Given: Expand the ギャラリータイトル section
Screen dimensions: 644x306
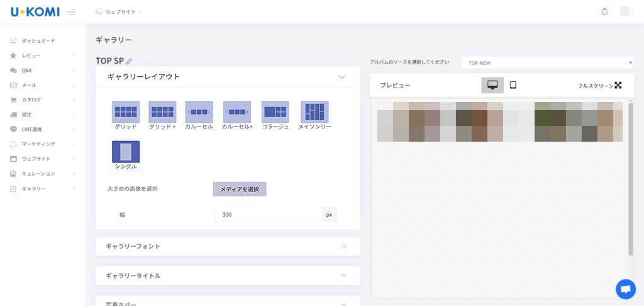Looking at the screenshot, I should point(228,276).
